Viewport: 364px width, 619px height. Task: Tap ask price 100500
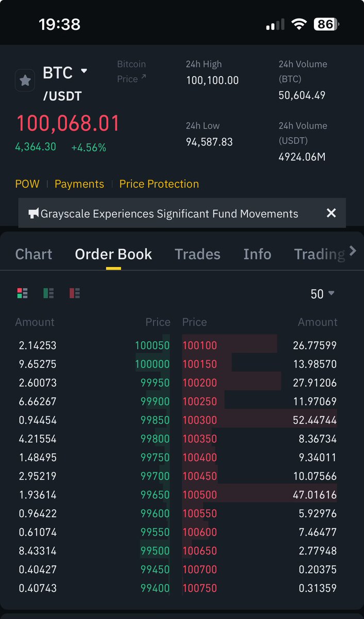[200, 495]
